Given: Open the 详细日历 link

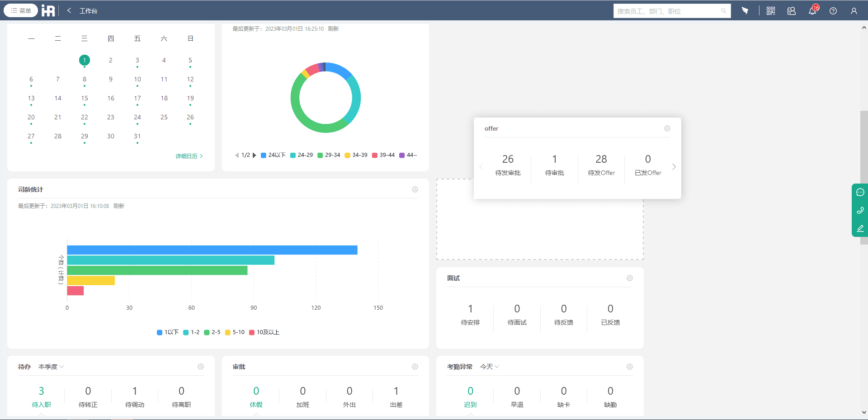Looking at the screenshot, I should [x=189, y=156].
